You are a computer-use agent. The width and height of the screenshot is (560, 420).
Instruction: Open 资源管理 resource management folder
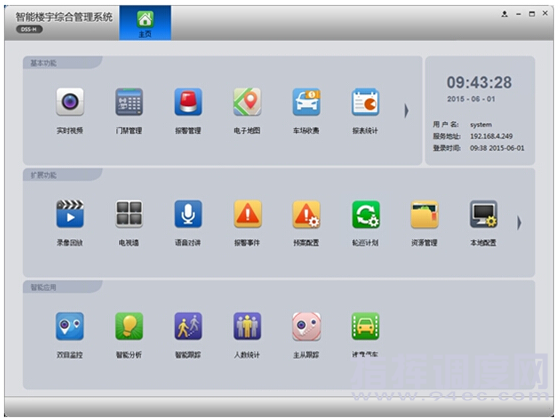click(424, 214)
